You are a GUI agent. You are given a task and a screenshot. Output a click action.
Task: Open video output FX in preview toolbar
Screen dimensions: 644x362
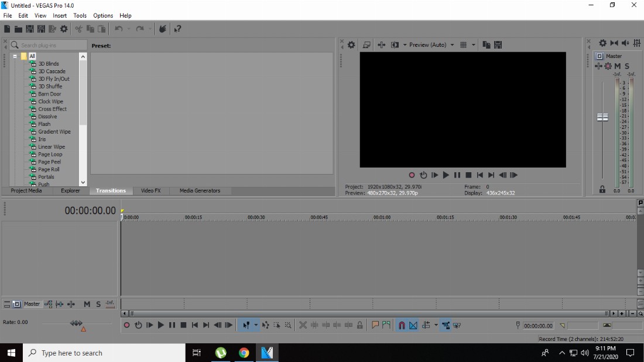[381, 45]
